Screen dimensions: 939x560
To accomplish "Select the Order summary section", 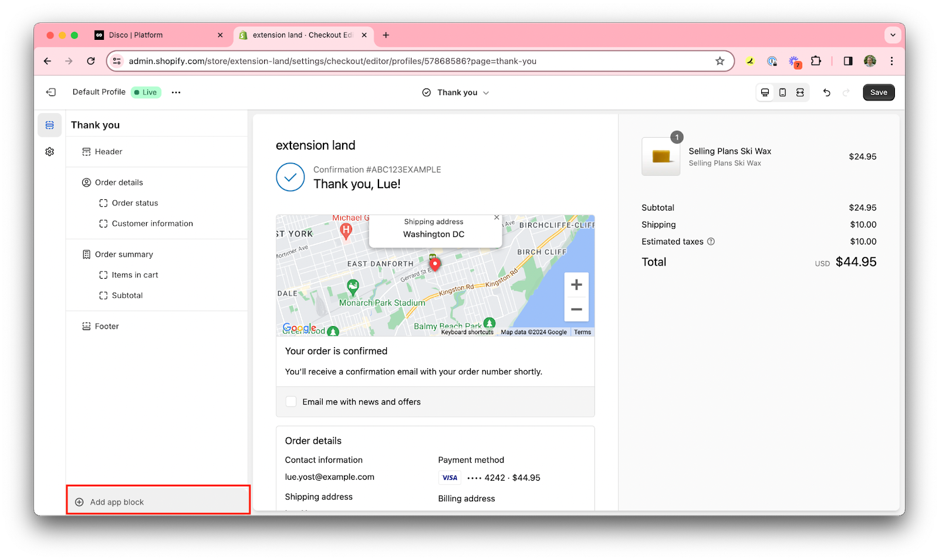I will click(156, 254).
